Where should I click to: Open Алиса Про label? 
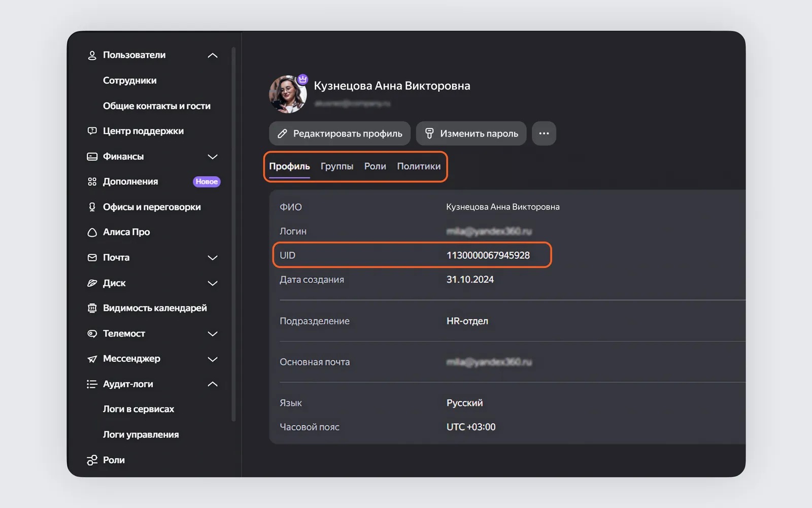point(126,232)
